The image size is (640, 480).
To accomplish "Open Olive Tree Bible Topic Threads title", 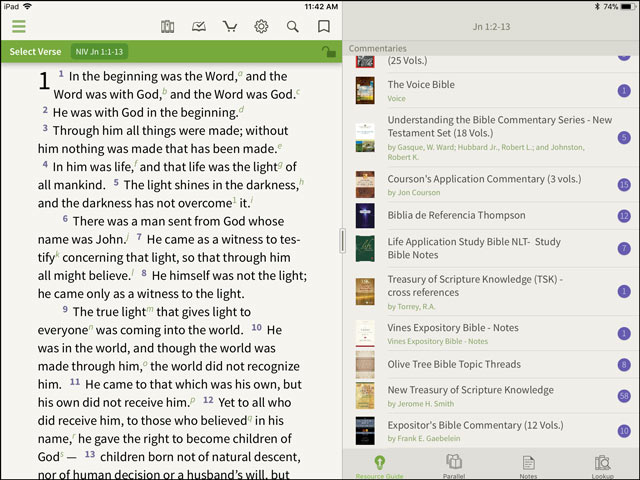I will click(x=454, y=364).
